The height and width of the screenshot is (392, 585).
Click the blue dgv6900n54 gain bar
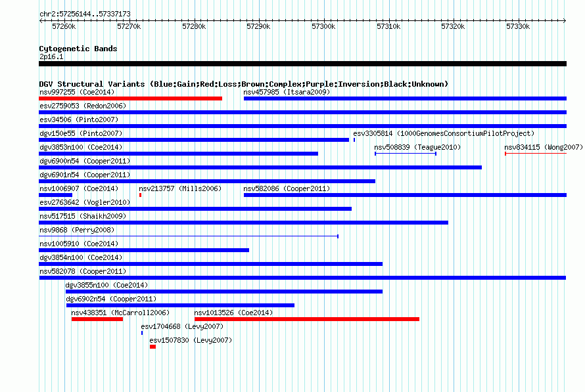(260, 167)
